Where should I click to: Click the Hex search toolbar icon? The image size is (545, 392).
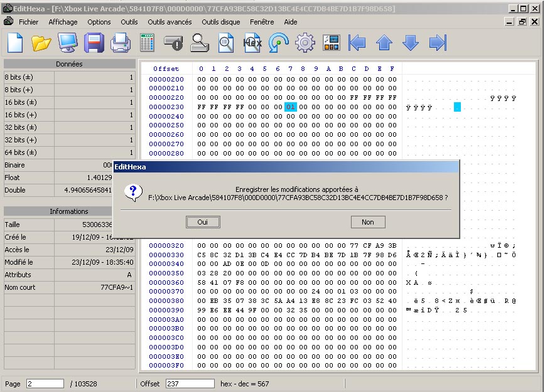coord(252,43)
